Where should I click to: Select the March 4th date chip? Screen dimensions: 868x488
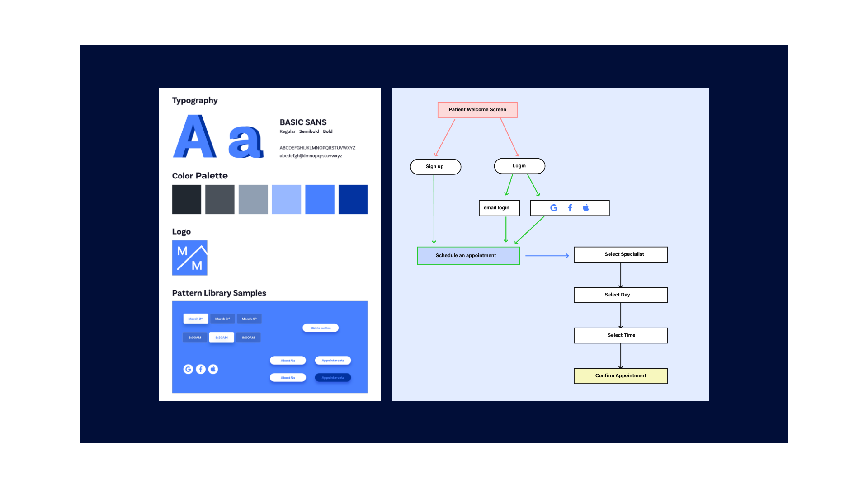[x=249, y=319]
